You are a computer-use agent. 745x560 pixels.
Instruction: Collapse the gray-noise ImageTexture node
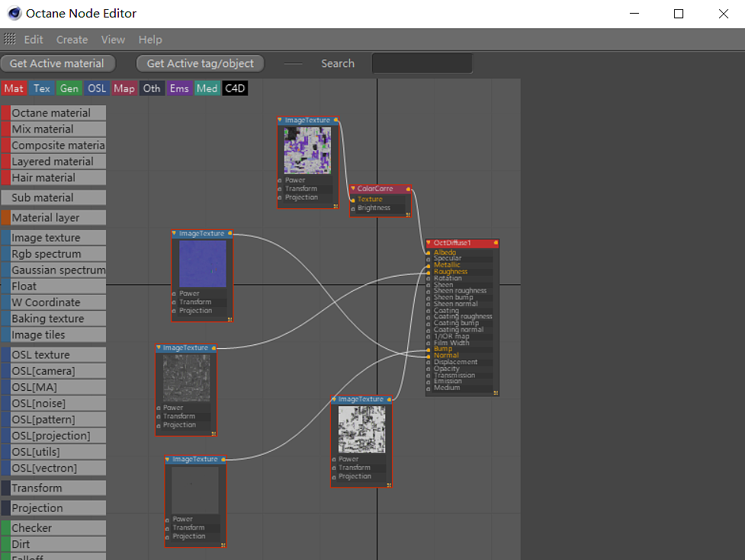158,347
